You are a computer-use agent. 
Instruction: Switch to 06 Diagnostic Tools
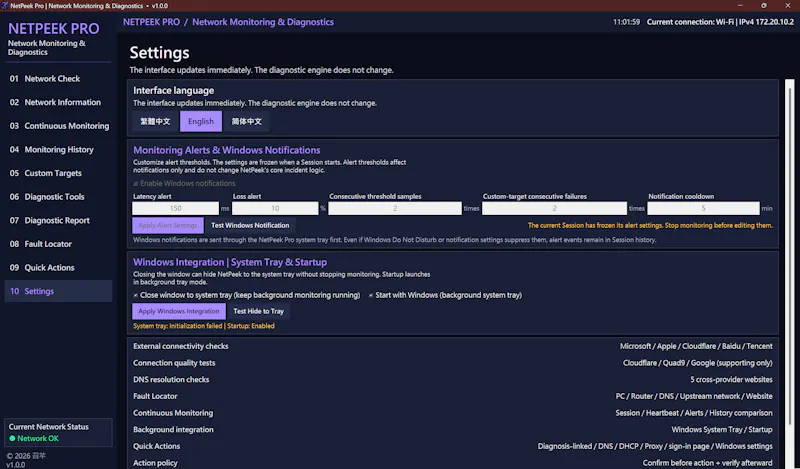click(x=58, y=196)
